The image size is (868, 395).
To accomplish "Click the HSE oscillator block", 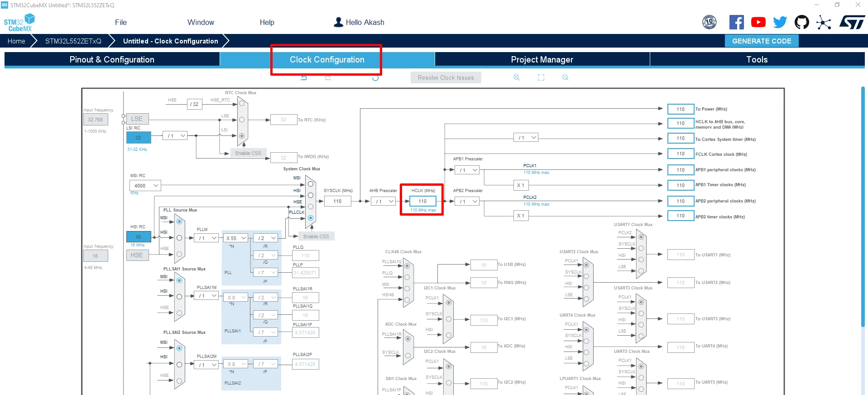I will pos(137,255).
